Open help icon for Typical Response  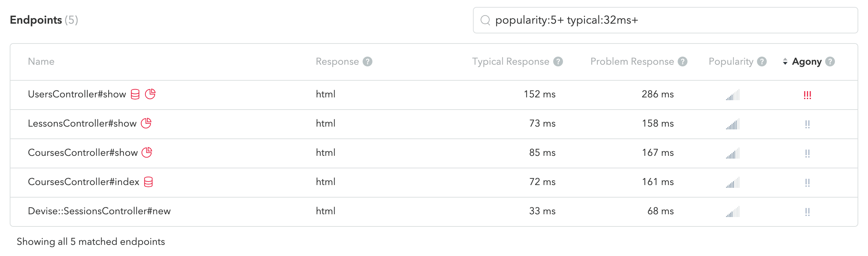point(558,62)
